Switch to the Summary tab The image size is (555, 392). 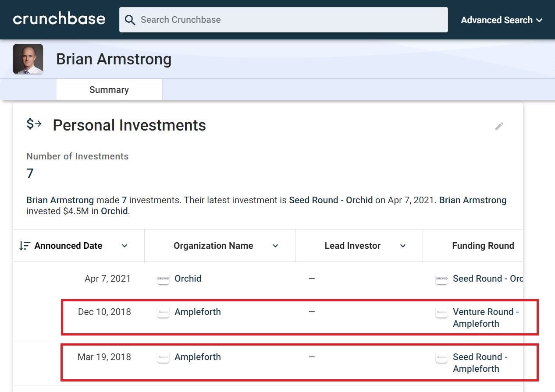[x=109, y=90]
